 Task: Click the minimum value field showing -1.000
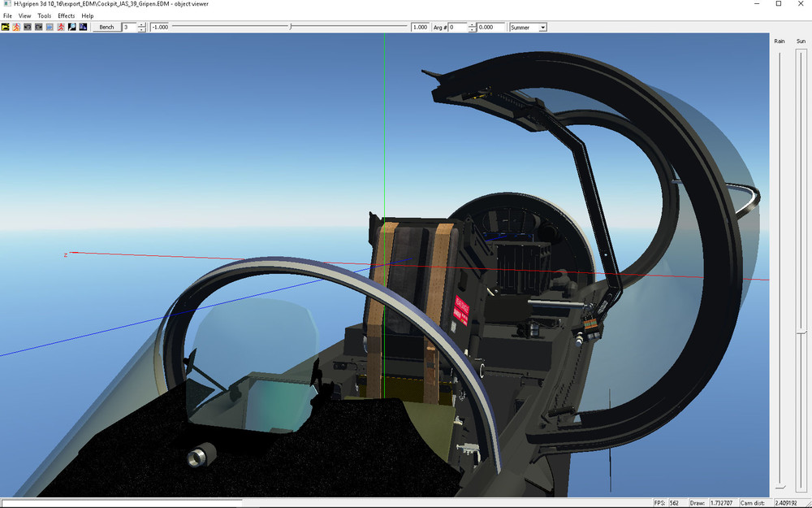160,27
